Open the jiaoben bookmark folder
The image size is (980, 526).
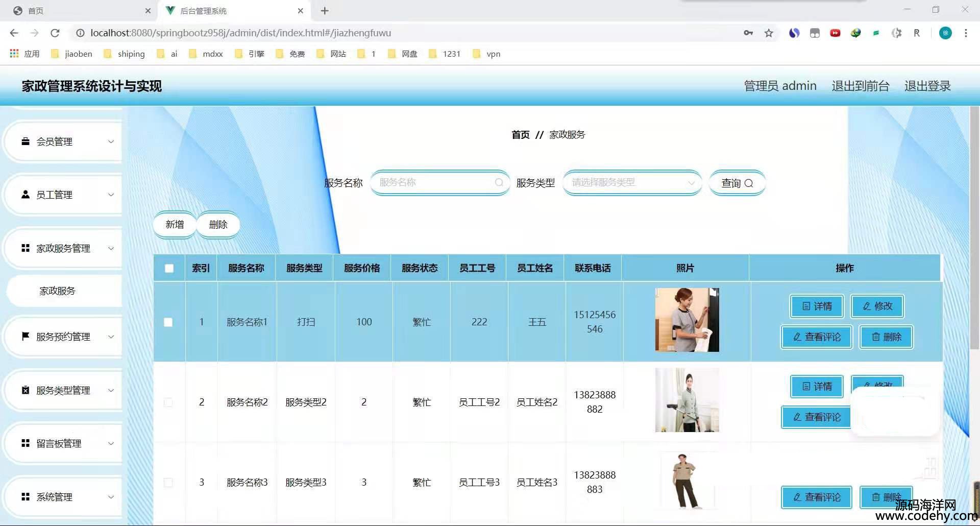click(71, 54)
